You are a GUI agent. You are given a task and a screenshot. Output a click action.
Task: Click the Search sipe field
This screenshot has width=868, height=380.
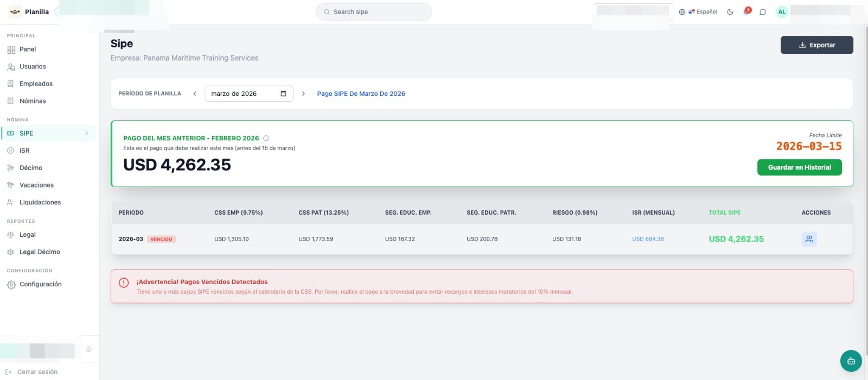pos(374,12)
